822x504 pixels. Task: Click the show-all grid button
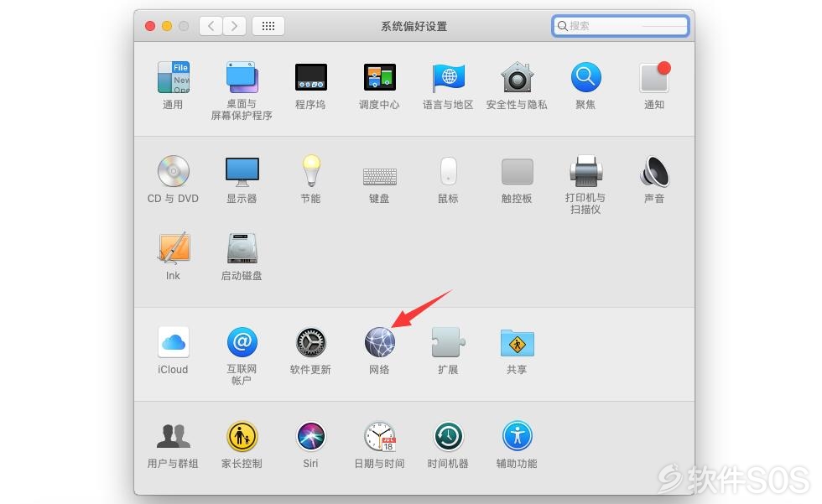(268, 26)
